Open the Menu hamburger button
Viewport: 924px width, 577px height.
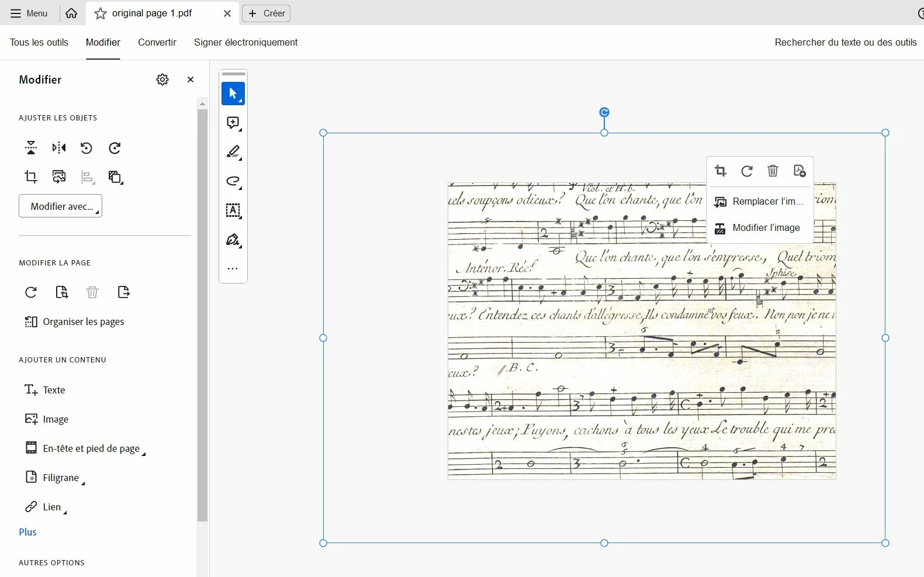pyautogui.click(x=29, y=13)
